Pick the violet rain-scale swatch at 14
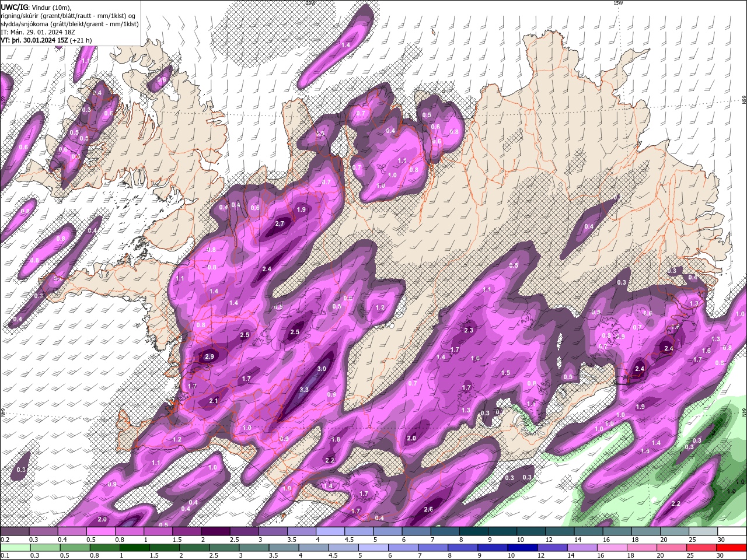 click(582, 548)
